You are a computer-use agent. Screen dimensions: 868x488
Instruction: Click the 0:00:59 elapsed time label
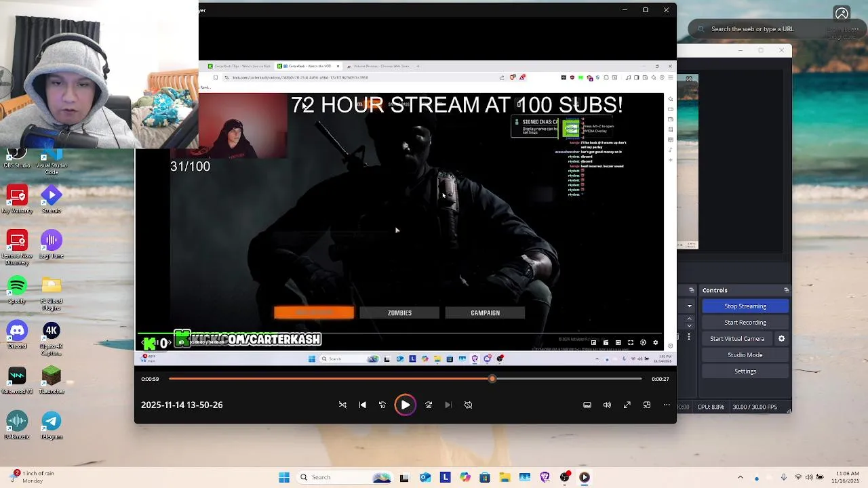[150, 379]
